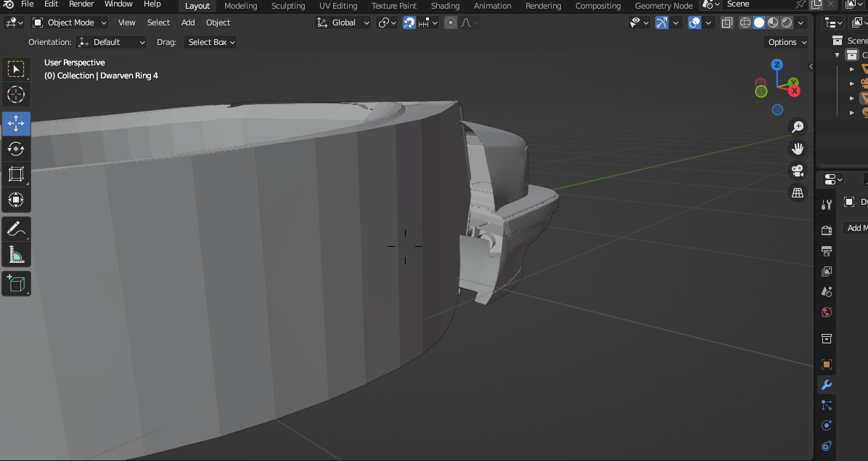
Task: Switch to the Shading workspace tab
Action: click(445, 6)
